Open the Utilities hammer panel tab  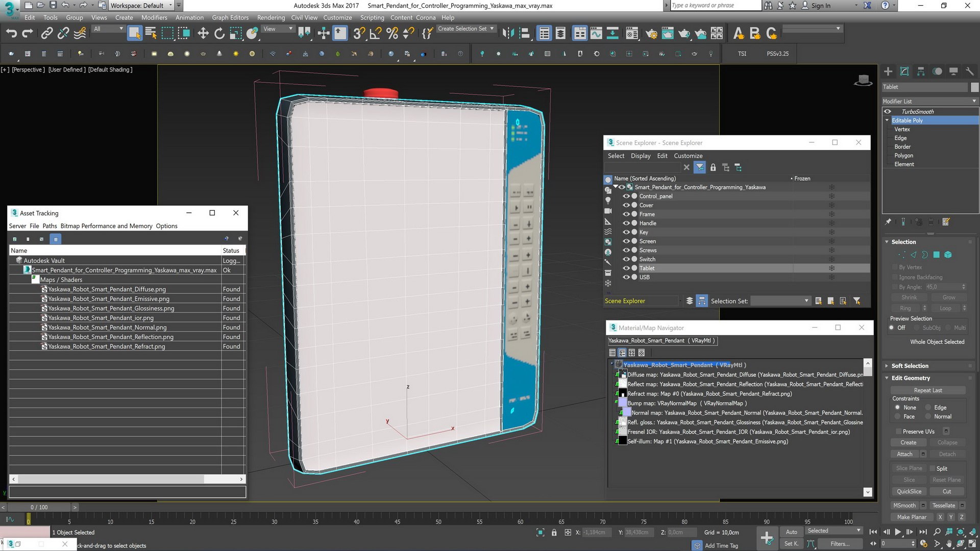coord(970,71)
